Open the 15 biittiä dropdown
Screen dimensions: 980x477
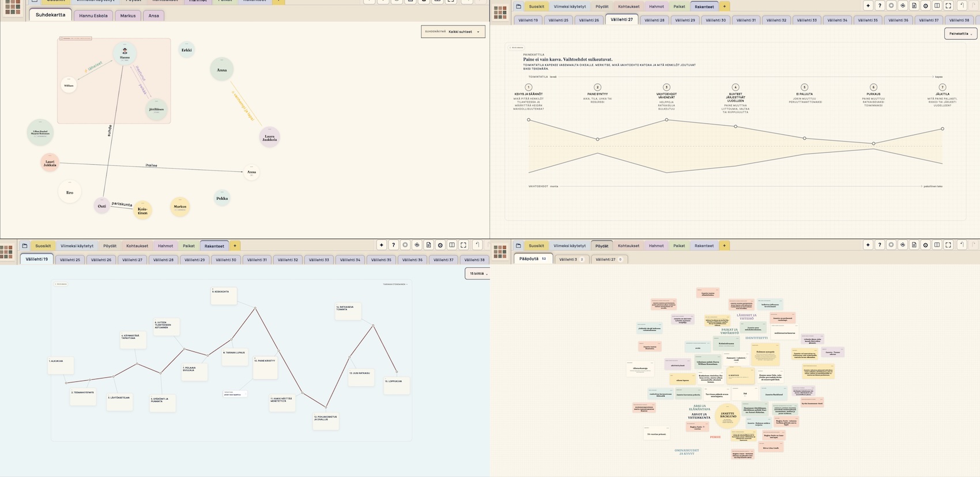(x=478, y=274)
